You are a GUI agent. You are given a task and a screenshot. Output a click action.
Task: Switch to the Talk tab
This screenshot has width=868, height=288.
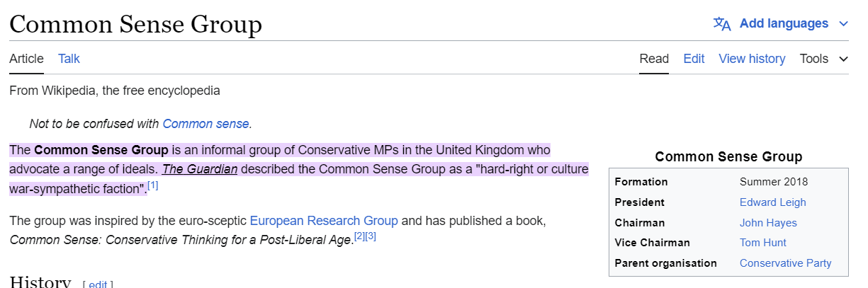pos(69,59)
